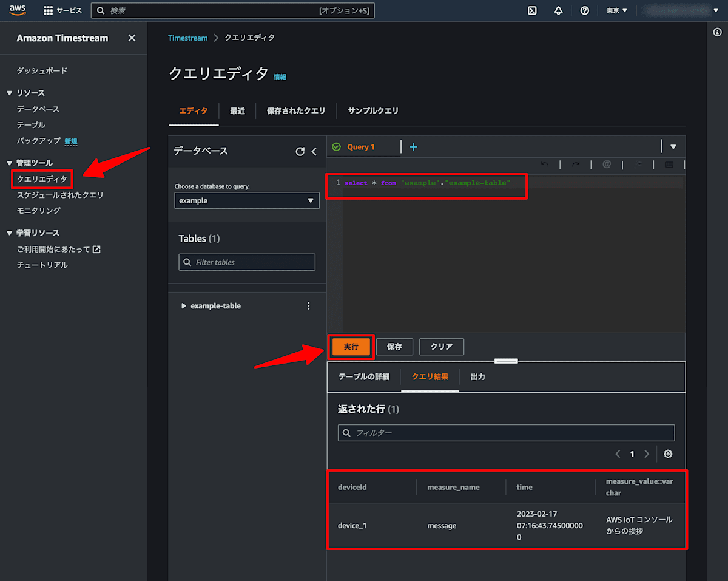Click the external link icon beside ご利用開始にあたって
This screenshot has height=581, width=728.
pyautogui.click(x=96, y=250)
